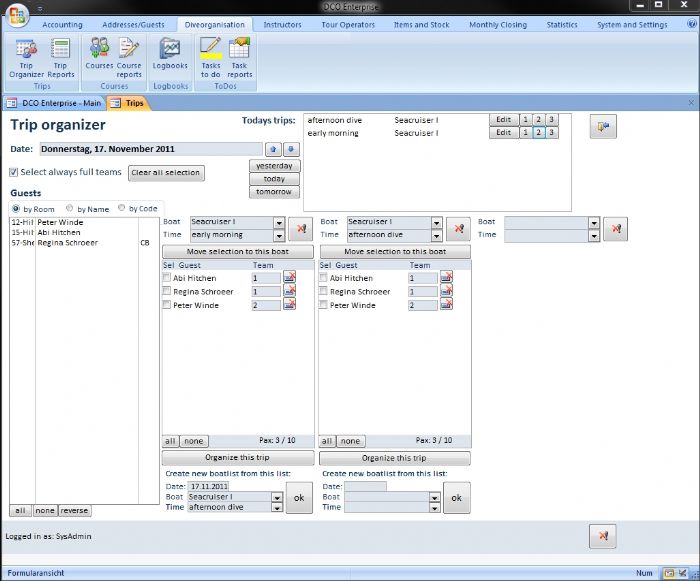Screen dimensions: 700x581
Task: Open Tasks to do icon
Action: (x=211, y=59)
